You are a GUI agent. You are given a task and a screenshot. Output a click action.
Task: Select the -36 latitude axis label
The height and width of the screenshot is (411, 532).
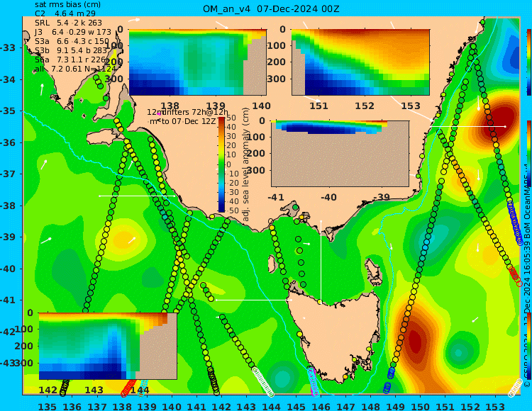pyautogui.click(x=7, y=142)
